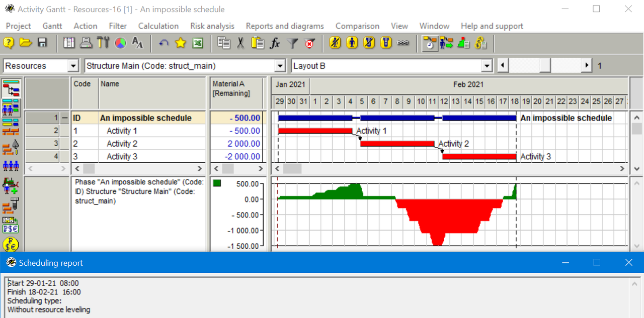The height and width of the screenshot is (318, 644).
Task: Open the Structure Main dropdown
Action: click(x=280, y=66)
